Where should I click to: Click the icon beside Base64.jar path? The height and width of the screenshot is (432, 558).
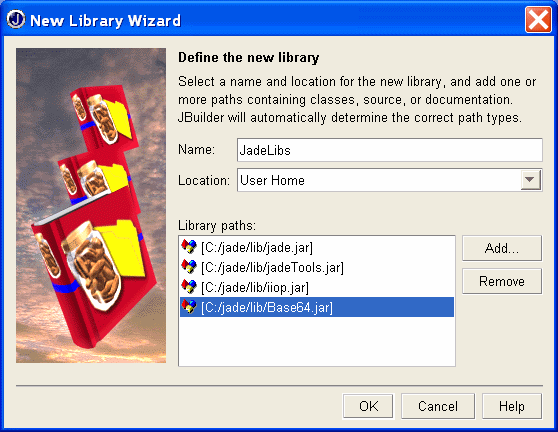click(x=189, y=306)
